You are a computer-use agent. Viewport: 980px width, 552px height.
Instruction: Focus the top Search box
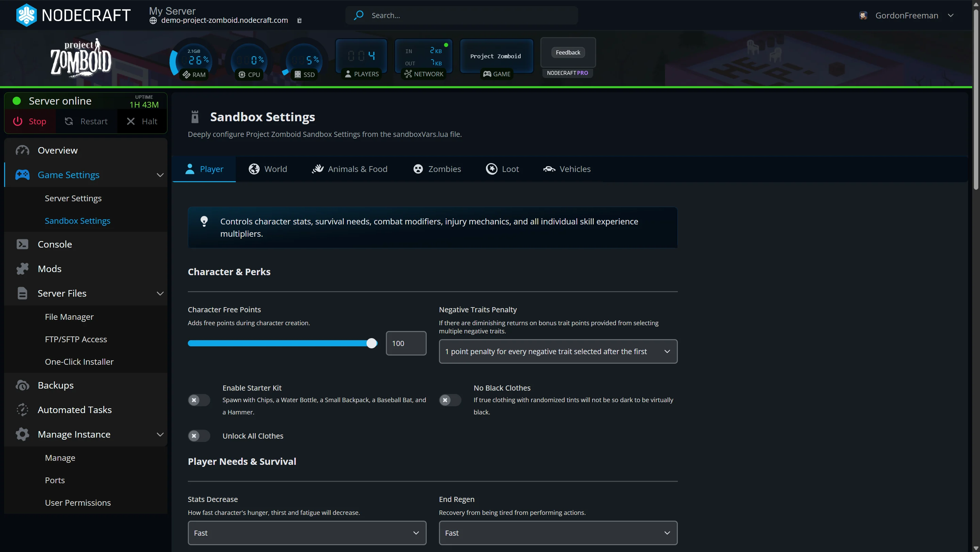tap(461, 16)
